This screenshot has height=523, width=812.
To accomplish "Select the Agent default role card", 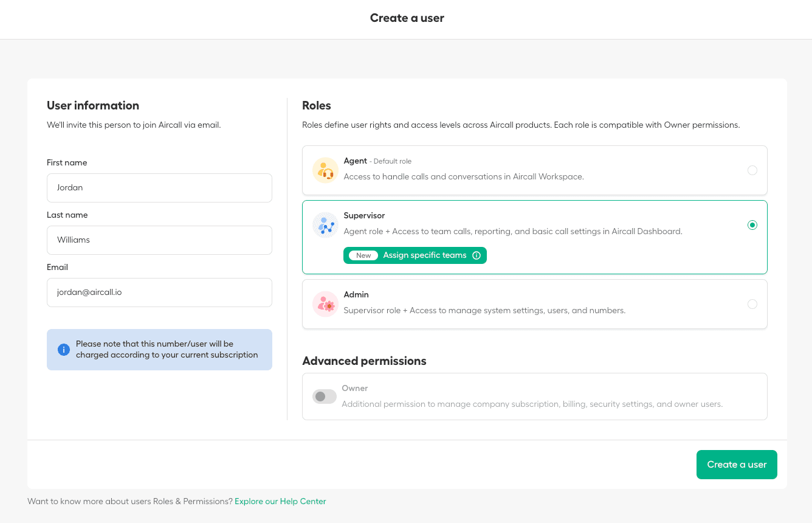I will [535, 170].
